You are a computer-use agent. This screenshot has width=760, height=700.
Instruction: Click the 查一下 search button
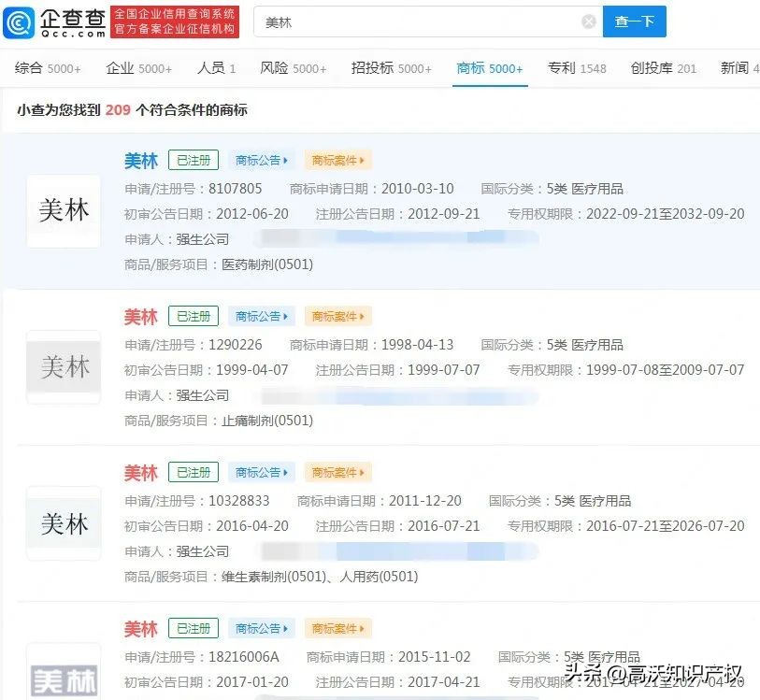(634, 21)
